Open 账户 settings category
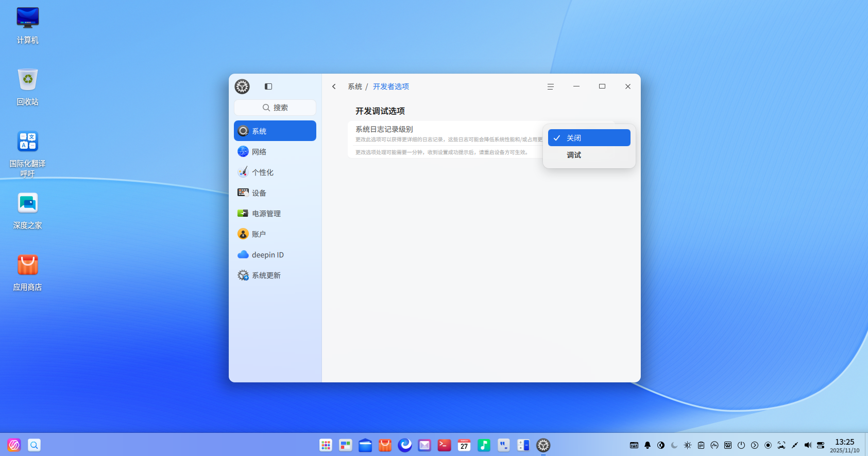The height and width of the screenshot is (456, 868). pos(275,234)
